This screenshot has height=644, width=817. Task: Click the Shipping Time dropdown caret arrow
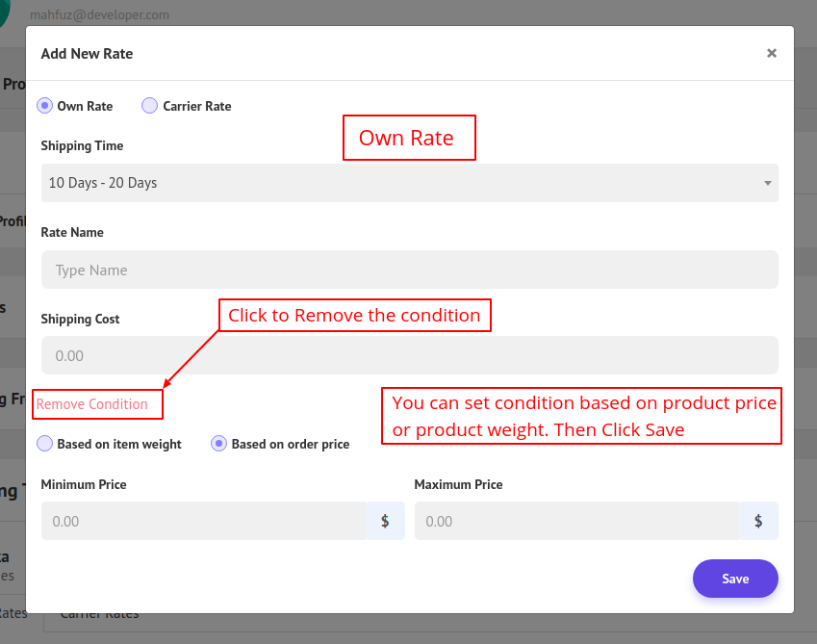[767, 183]
